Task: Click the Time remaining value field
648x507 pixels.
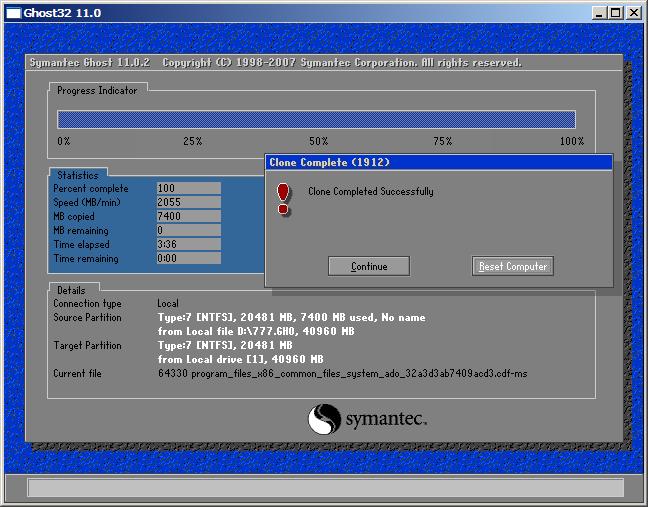Action: coord(188,258)
